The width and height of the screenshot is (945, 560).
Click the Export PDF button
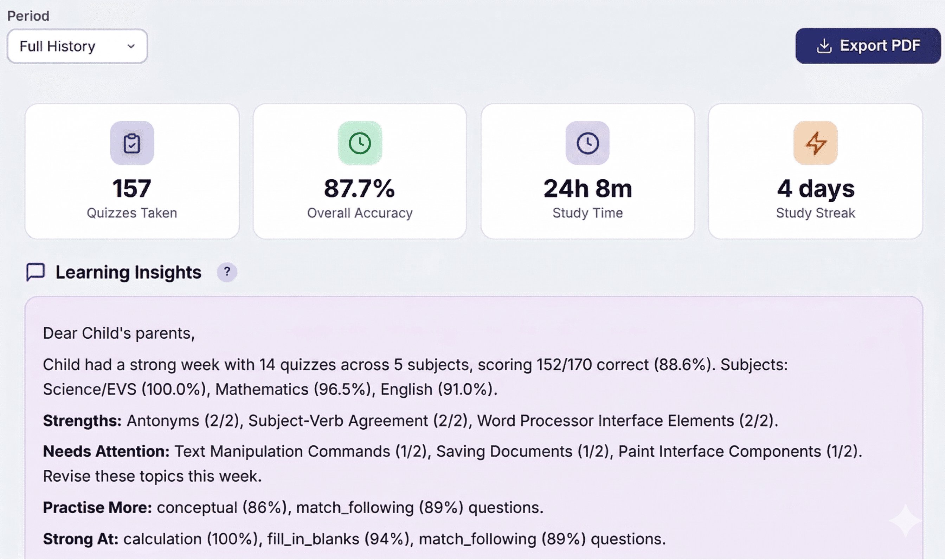pos(867,46)
